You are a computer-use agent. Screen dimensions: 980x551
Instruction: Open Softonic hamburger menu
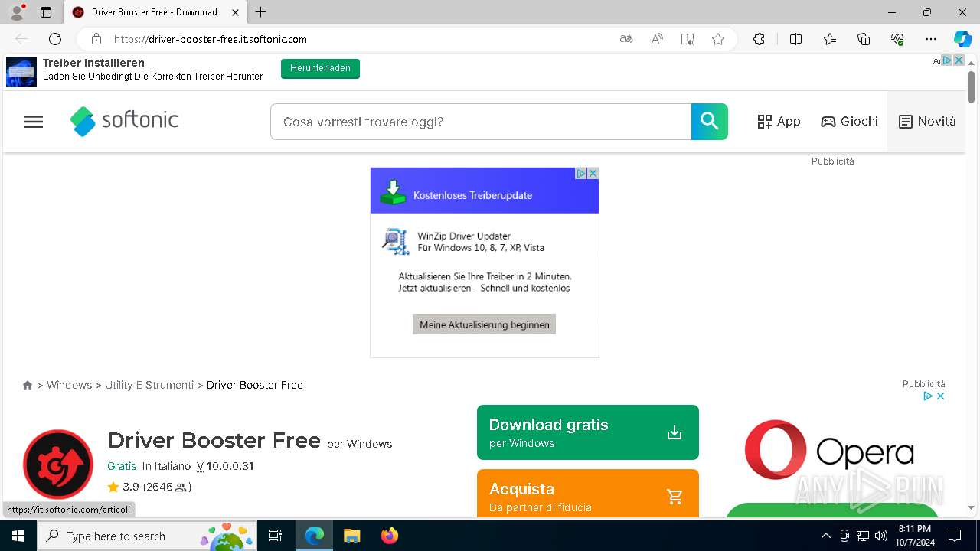pyautogui.click(x=34, y=122)
